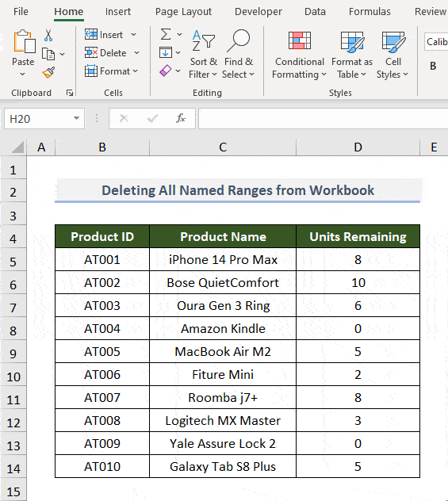Switch to the Insert tab
448x501 pixels.
(118, 12)
